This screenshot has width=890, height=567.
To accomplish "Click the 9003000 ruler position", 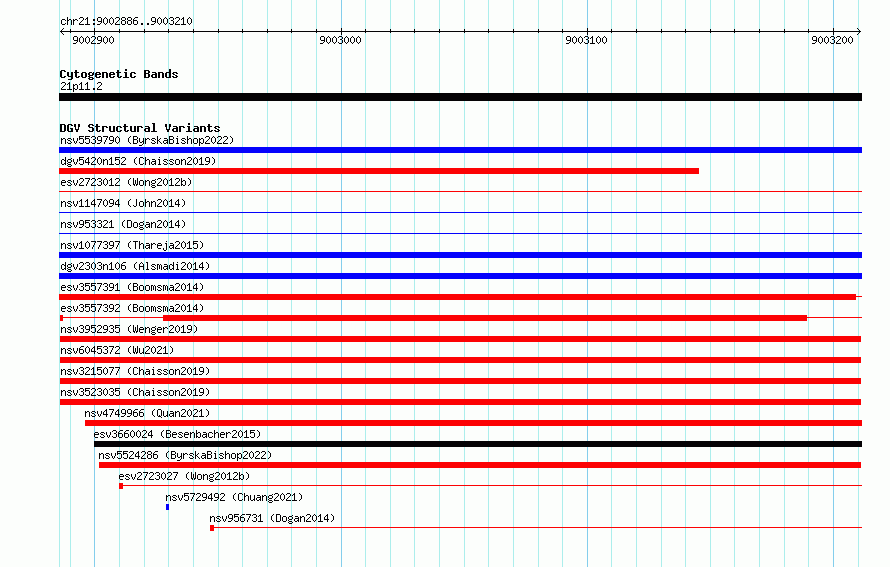I will pyautogui.click(x=340, y=40).
